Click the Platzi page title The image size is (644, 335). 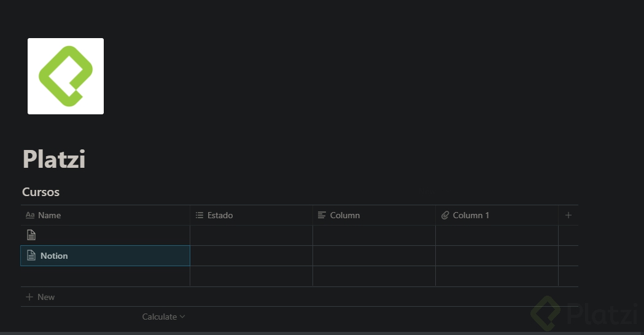pyautogui.click(x=54, y=159)
